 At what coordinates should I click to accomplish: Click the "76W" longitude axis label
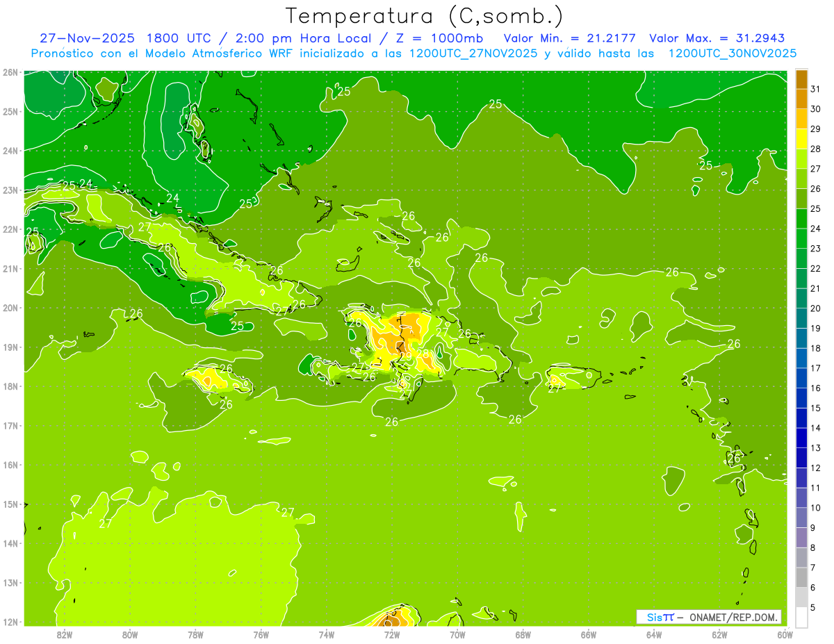pos(261,634)
